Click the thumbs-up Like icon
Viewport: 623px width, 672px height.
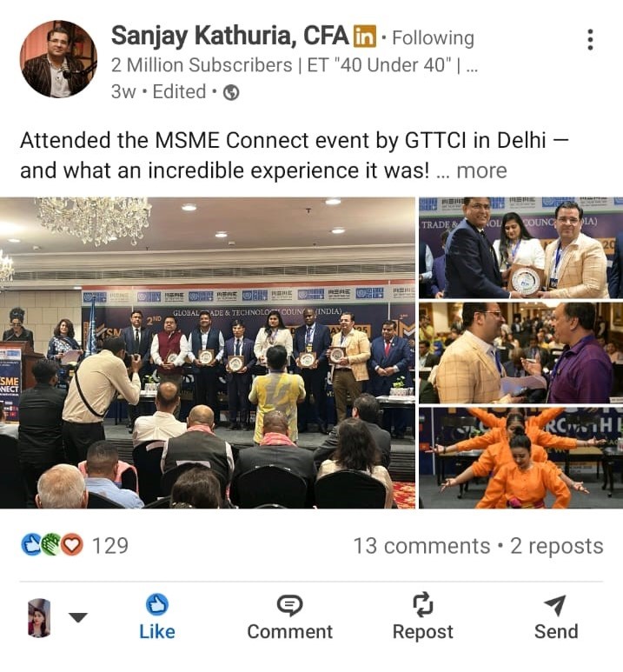pos(156,604)
